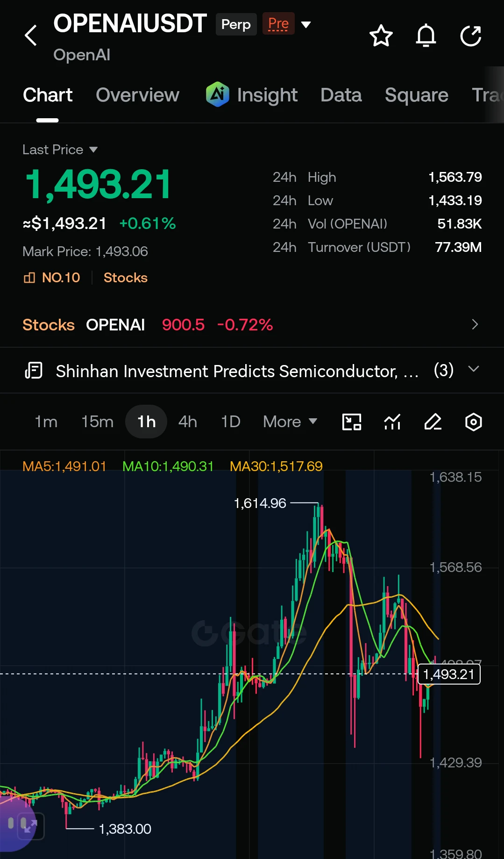The image size is (504, 859).
Task: Tap the 24h Low value 1,433.19
Action: (455, 200)
